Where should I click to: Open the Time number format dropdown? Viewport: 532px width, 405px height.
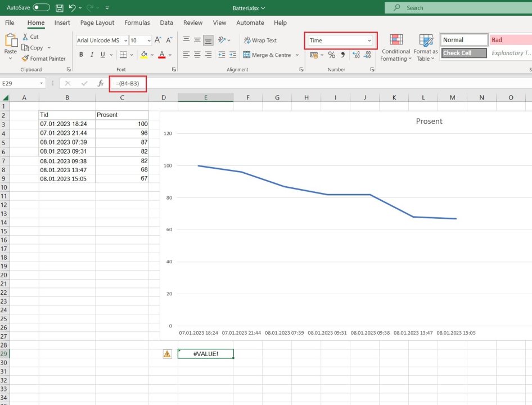pos(369,40)
